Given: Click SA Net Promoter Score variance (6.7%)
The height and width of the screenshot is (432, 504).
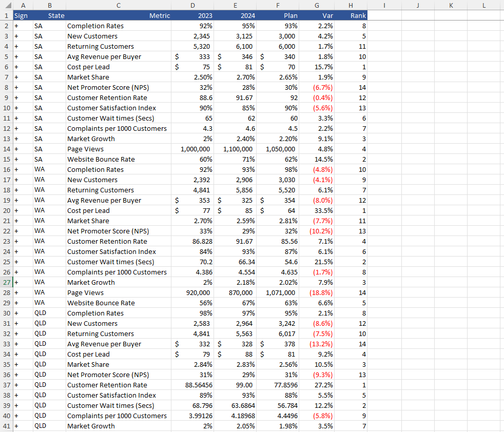Looking at the screenshot, I should pos(317,87).
